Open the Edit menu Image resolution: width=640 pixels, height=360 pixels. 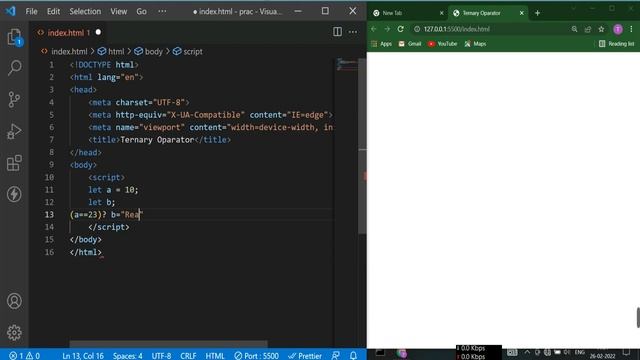click(x=53, y=11)
